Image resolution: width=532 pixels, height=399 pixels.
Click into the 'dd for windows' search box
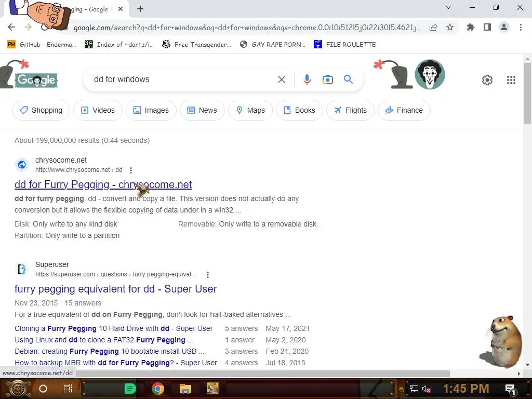pos(181,79)
